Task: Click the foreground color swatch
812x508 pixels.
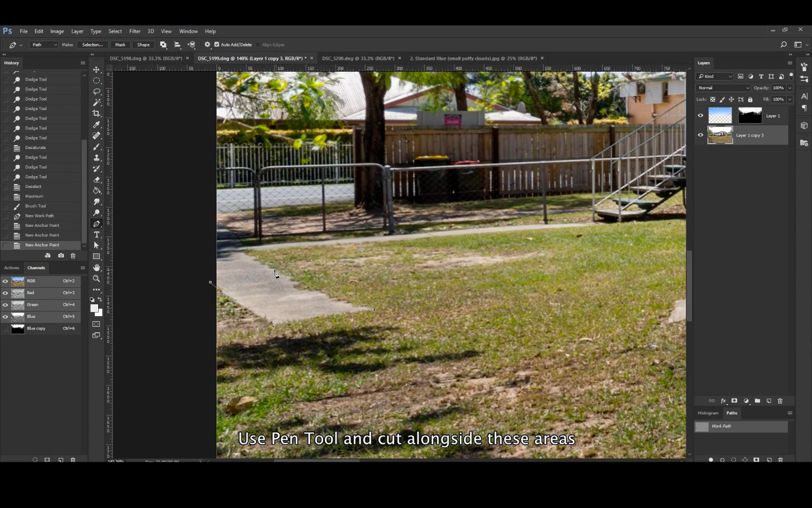Action: 94,308
